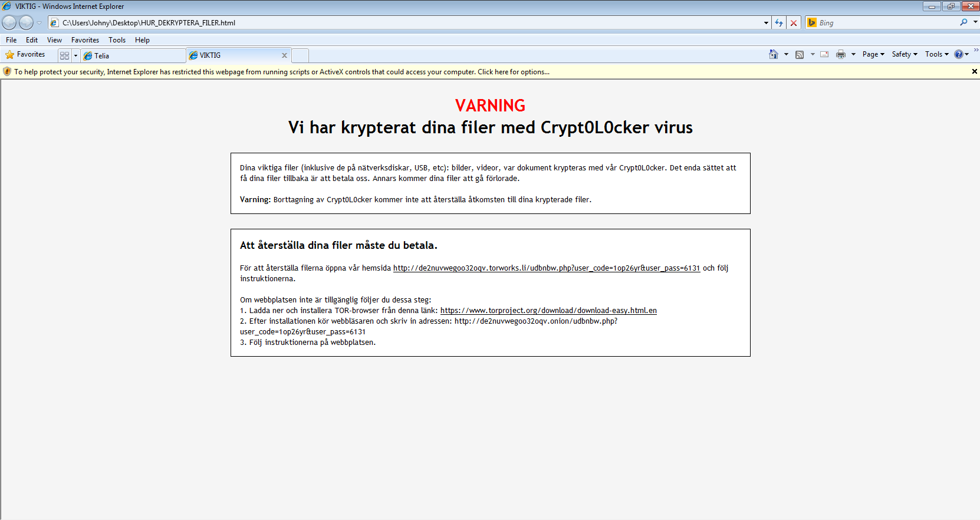Open the command bar Tools dropdown

937,54
